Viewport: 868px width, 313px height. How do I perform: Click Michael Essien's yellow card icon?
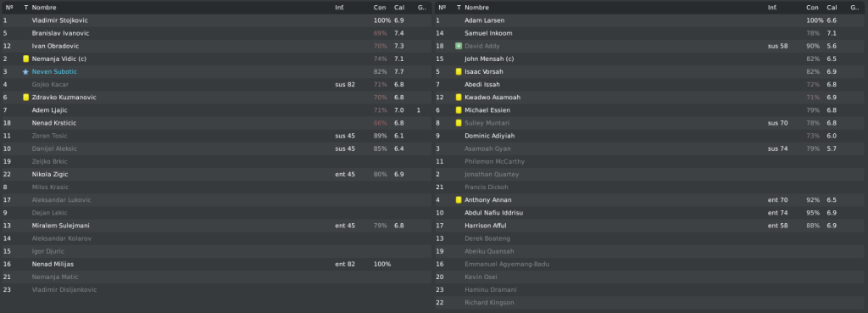point(459,109)
